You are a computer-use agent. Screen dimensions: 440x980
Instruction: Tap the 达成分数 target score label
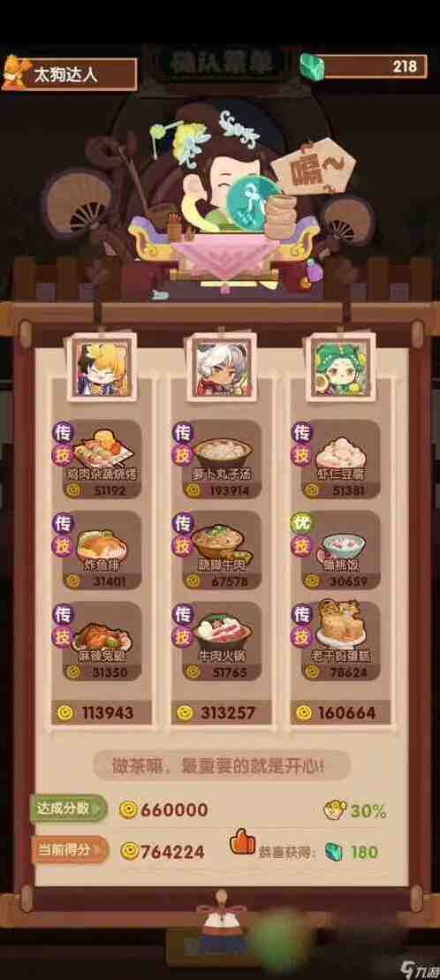pyautogui.click(x=69, y=809)
